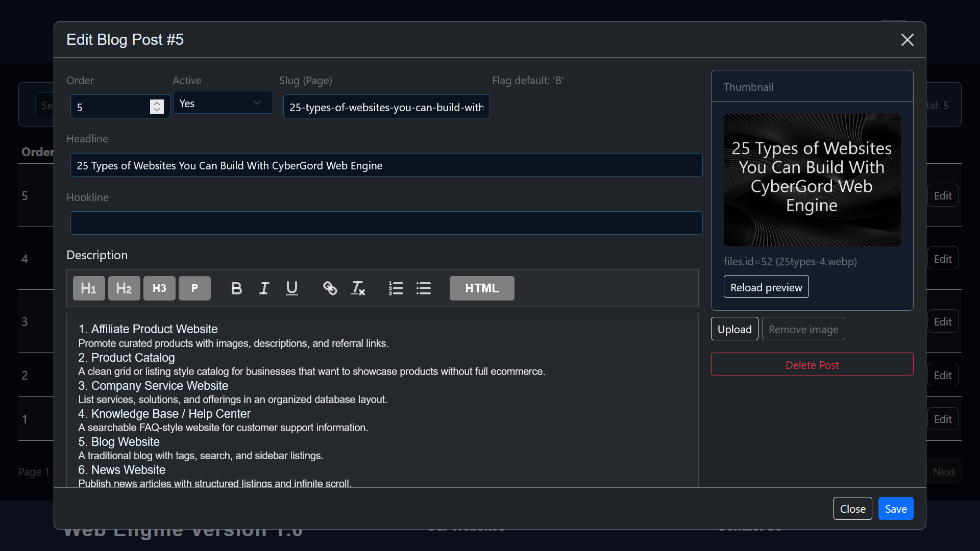Toggle italic formatting
Viewport: 980px width, 551px height.
[264, 288]
